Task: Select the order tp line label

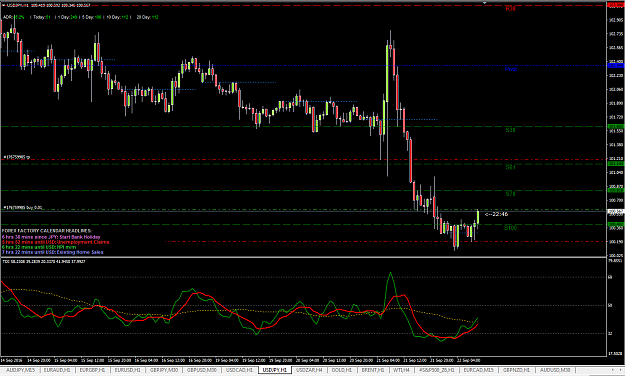Action: (x=16, y=157)
